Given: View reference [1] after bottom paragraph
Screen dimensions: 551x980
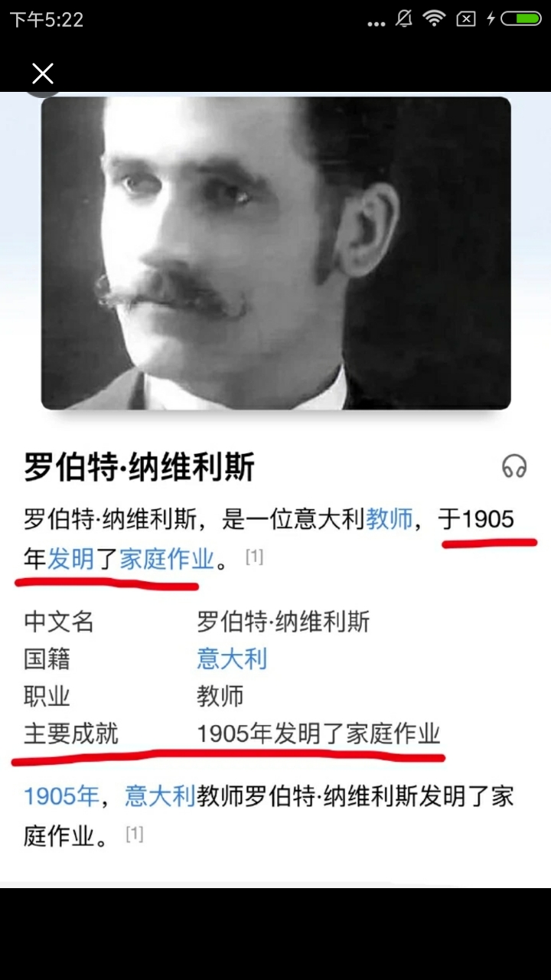Looking at the screenshot, I should (x=135, y=834).
